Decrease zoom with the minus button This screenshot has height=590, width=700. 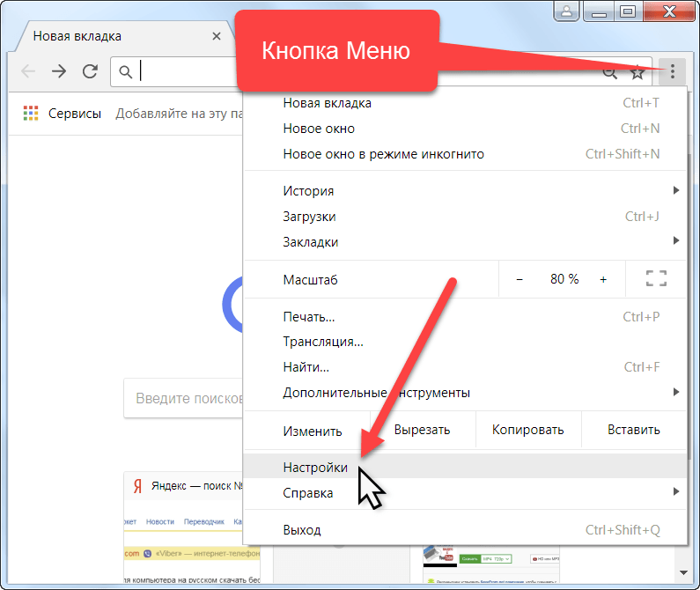(519, 280)
